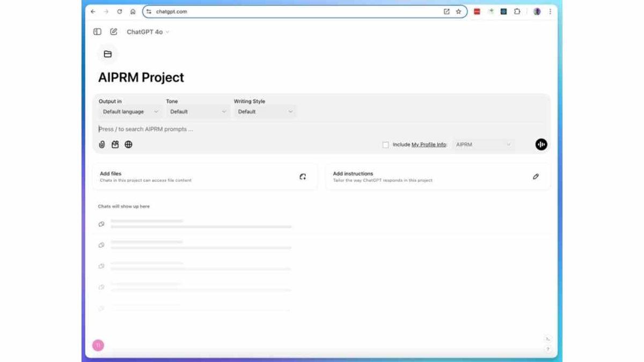Click the new chat compose icon
Image resolution: width=644 pixels, height=362 pixels.
point(114,32)
